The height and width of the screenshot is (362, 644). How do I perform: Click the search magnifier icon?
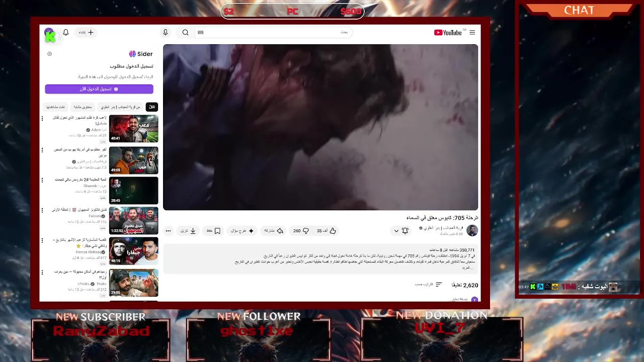pos(185,32)
